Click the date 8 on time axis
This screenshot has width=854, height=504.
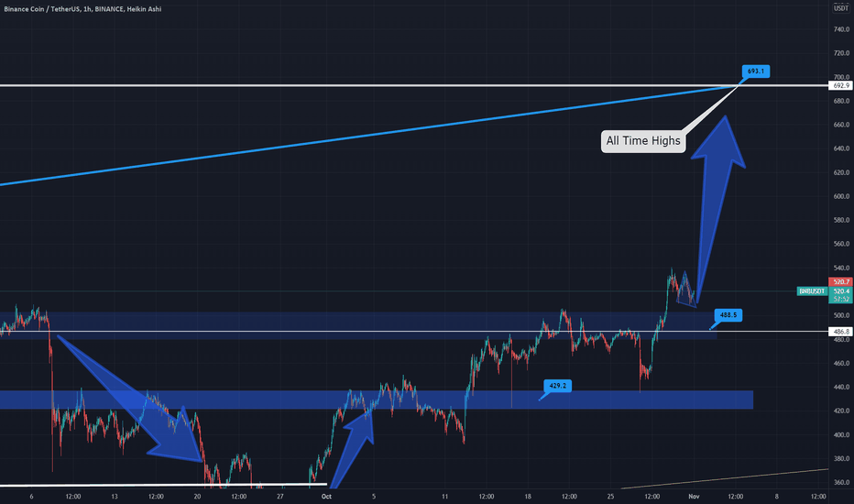point(777,497)
